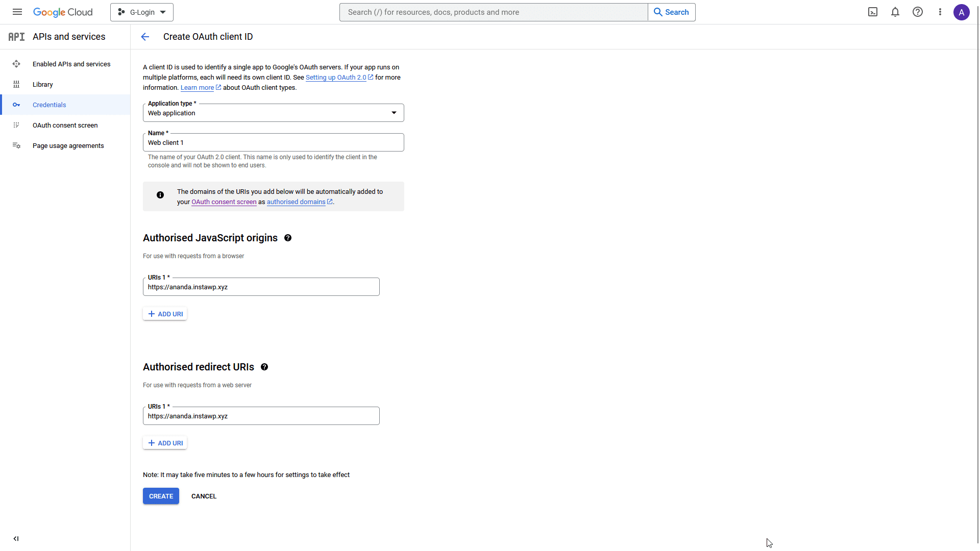Click the Google Cloud logo

pyautogui.click(x=63, y=12)
